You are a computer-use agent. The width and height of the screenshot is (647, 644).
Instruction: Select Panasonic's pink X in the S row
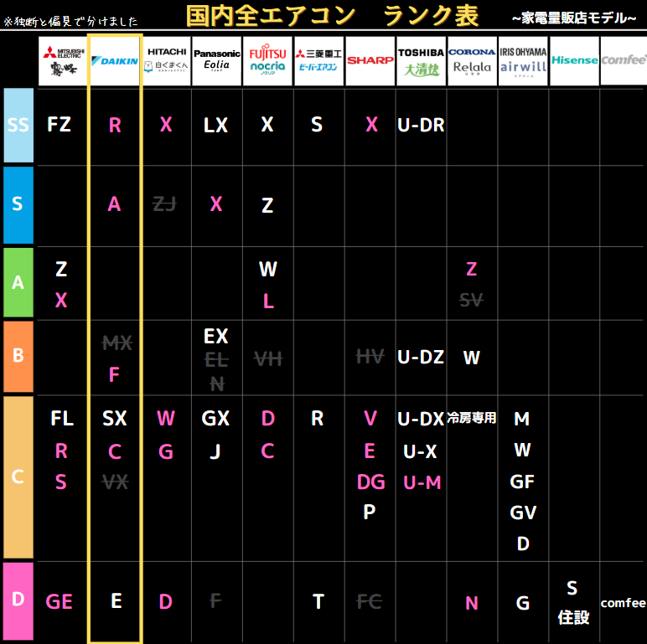(x=216, y=204)
